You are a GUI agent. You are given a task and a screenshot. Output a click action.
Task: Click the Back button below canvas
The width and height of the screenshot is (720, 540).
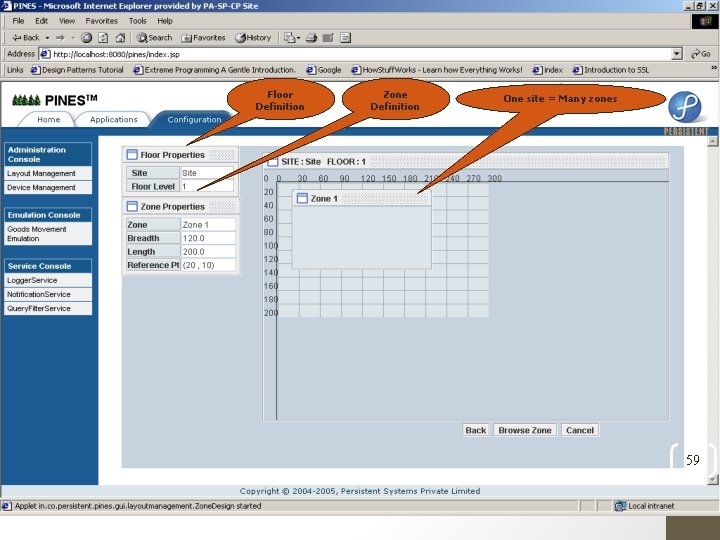[x=475, y=430]
